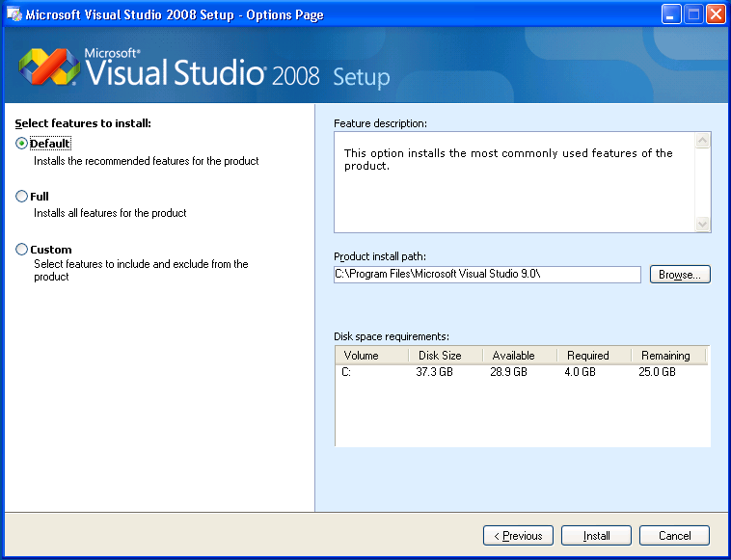Viewport: 731px width, 560px height.
Task: Minimize the setup window
Action: tap(671, 14)
